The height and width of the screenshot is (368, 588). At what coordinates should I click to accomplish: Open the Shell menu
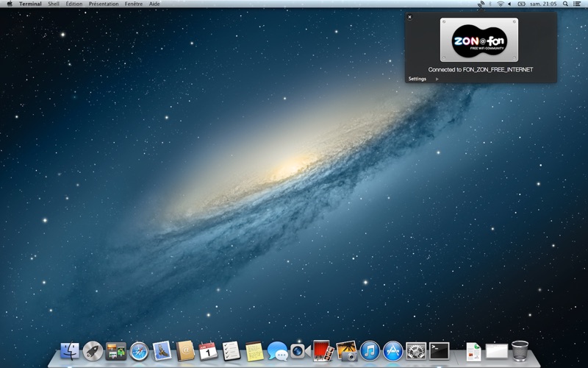pos(54,4)
